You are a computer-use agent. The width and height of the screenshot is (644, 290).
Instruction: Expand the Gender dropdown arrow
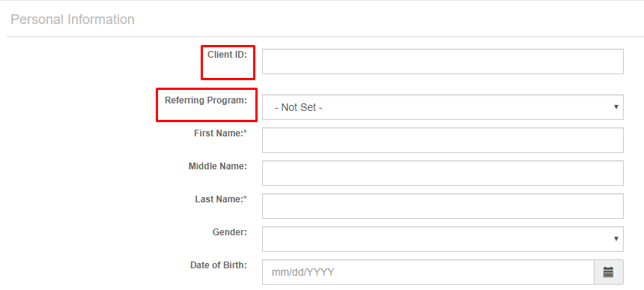point(616,238)
